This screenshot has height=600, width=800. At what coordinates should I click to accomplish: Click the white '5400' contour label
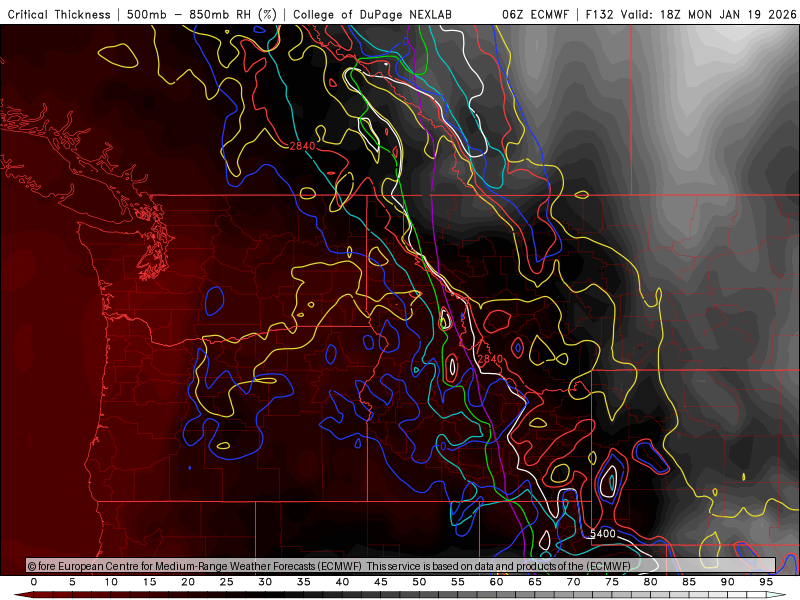(603, 534)
